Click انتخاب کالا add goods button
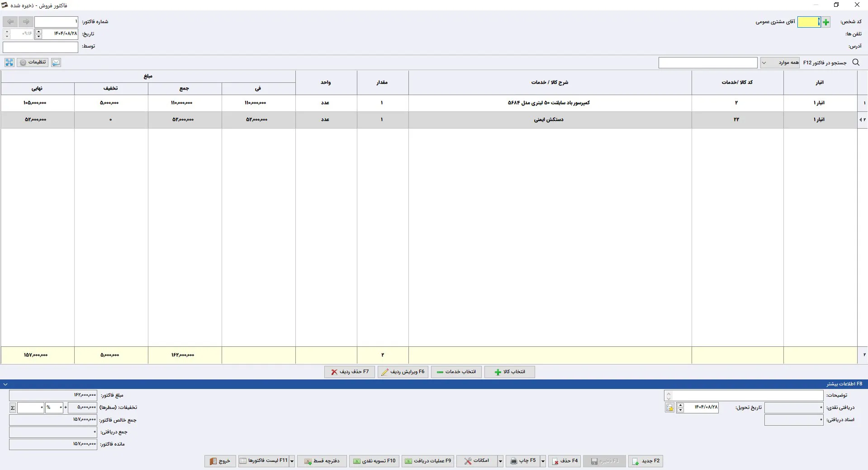Screen dimensions: 868x470 coord(510,372)
